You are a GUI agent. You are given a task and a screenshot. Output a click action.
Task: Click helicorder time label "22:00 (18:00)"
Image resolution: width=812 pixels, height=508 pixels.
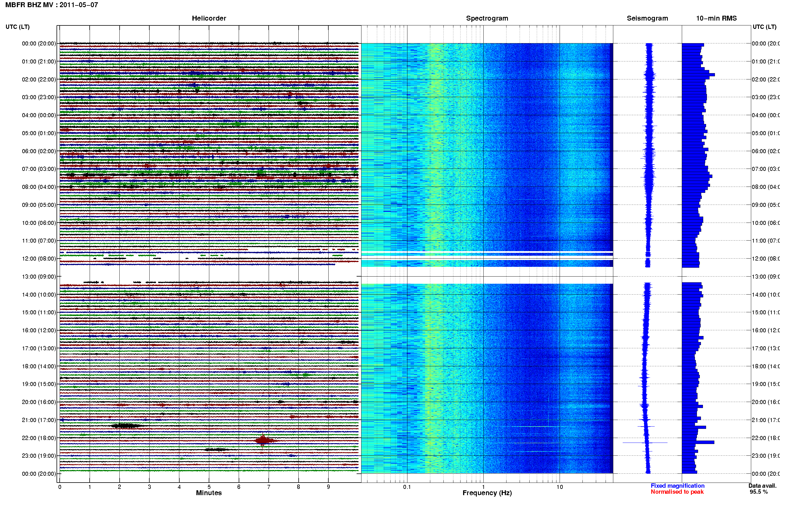point(39,438)
